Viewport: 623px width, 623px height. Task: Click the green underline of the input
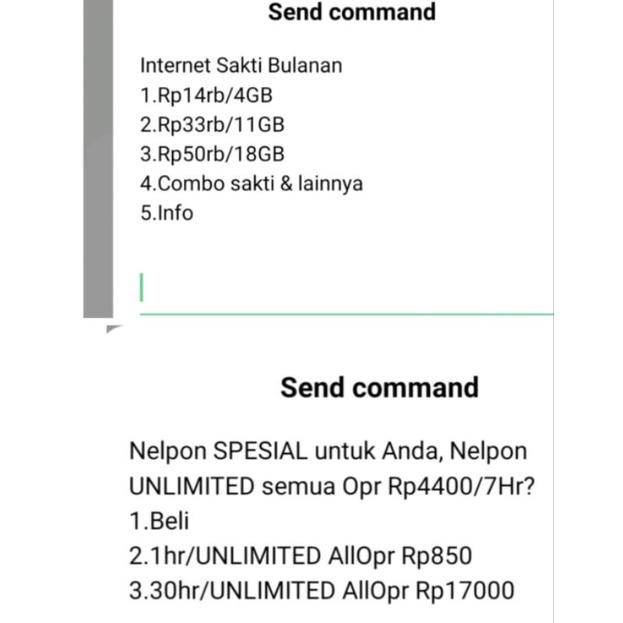346,314
